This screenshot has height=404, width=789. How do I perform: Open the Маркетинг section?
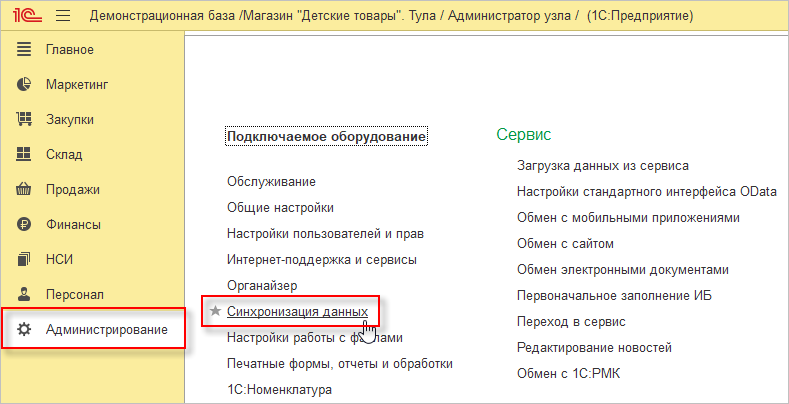coord(77,85)
